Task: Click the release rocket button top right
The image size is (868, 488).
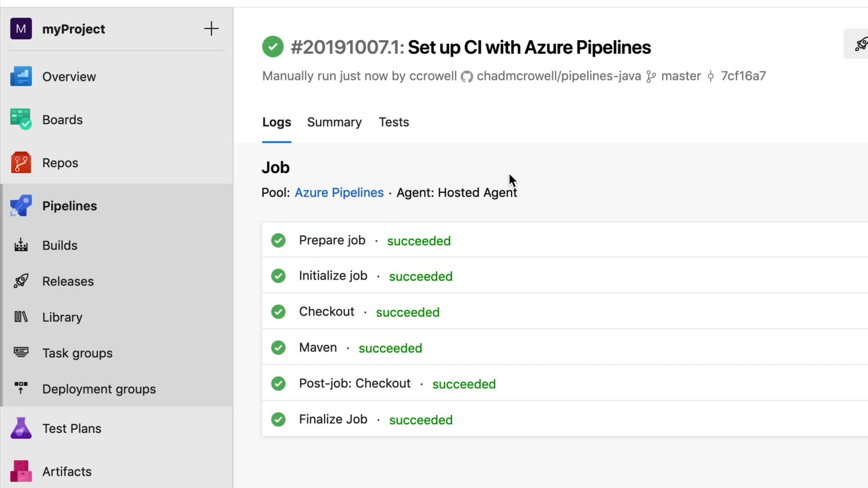Action: (x=859, y=44)
